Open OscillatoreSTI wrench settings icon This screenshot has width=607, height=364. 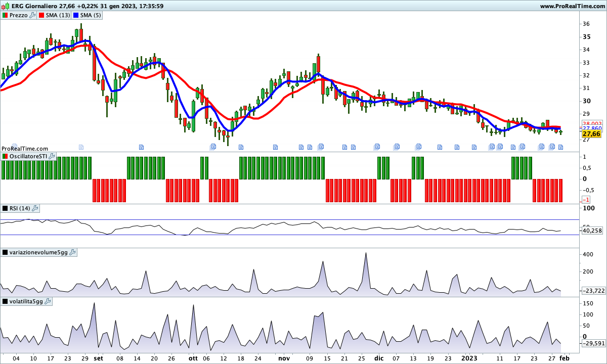52,156
